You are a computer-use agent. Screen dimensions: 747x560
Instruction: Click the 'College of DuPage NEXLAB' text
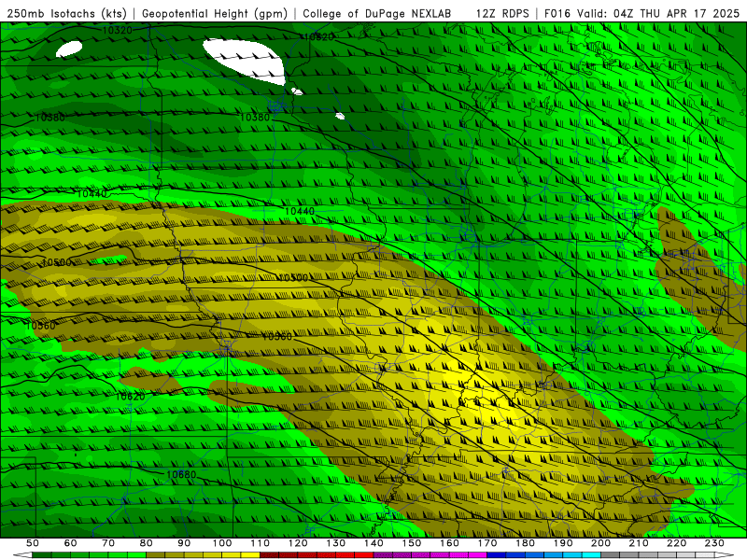tap(377, 14)
